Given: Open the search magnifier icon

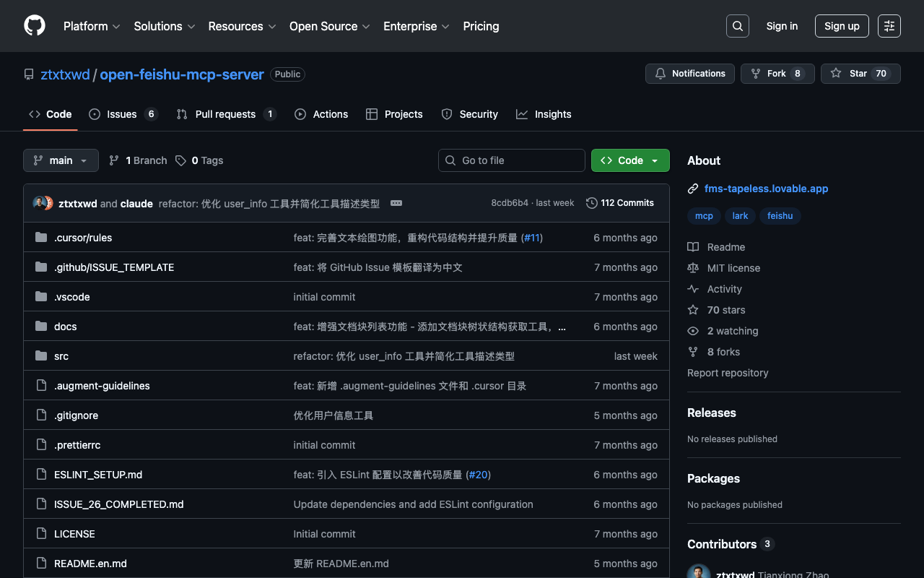Looking at the screenshot, I should 737,26.
